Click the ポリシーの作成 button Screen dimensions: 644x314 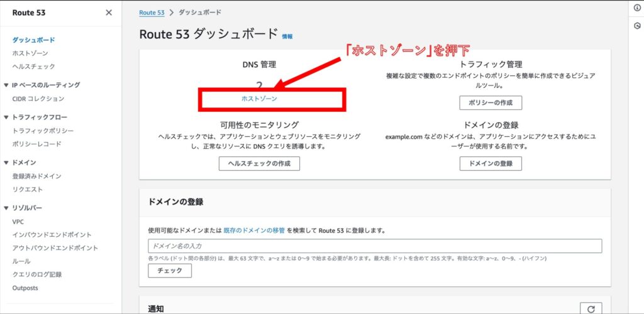tap(491, 103)
